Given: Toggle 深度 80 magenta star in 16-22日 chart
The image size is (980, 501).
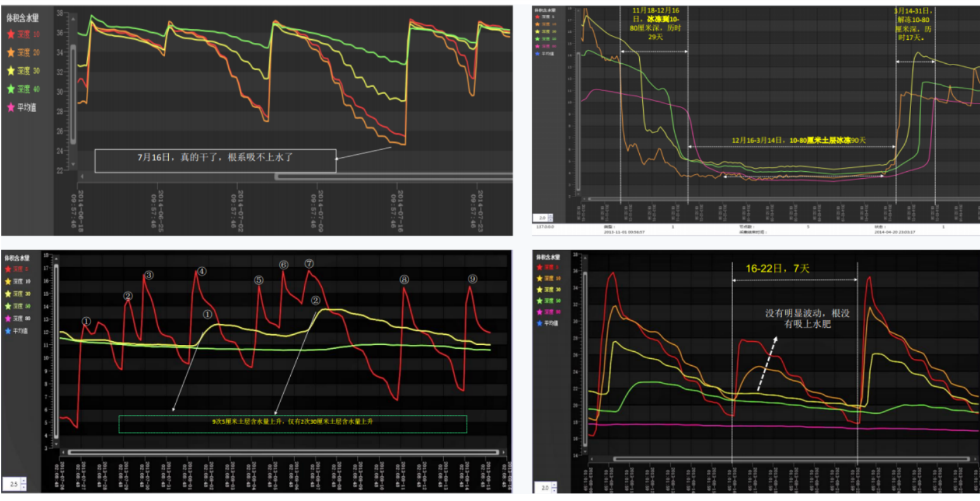Looking at the screenshot, I should pos(539,312).
